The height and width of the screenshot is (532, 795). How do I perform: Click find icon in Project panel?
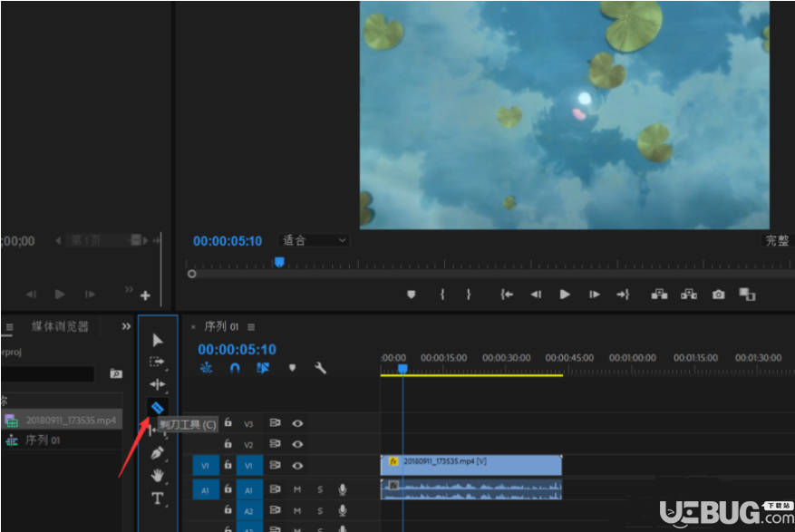(116, 373)
